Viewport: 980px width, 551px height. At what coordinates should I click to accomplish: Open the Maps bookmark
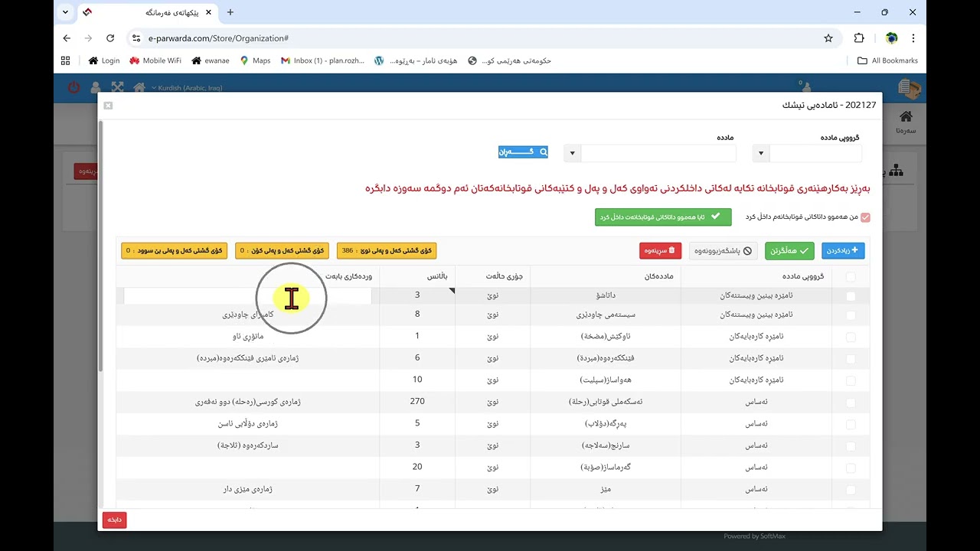(255, 60)
